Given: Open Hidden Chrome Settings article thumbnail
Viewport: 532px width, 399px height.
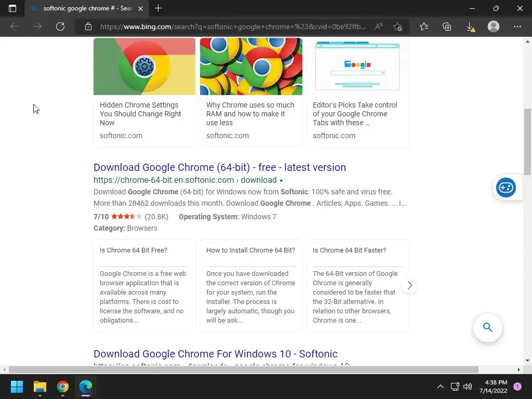Looking at the screenshot, I should pyautogui.click(x=144, y=66).
